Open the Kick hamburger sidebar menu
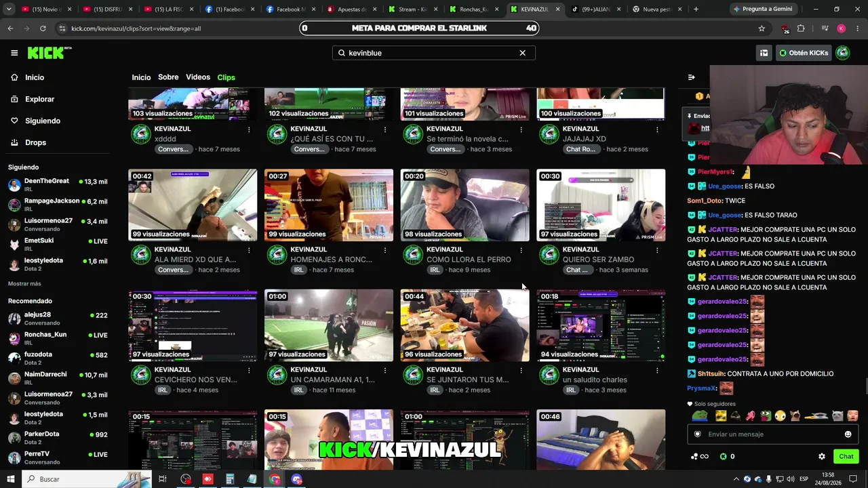The height and width of the screenshot is (488, 868). coord(14,53)
